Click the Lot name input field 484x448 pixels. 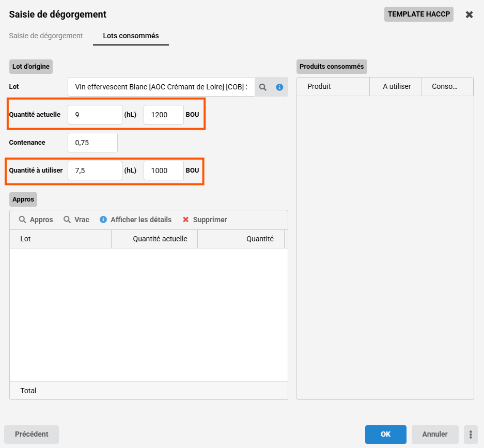click(161, 87)
